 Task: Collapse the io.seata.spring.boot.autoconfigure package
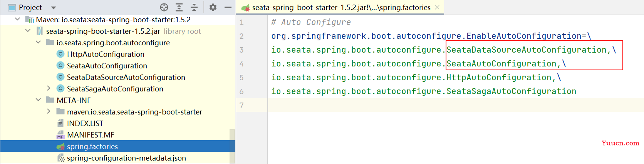[x=38, y=42]
